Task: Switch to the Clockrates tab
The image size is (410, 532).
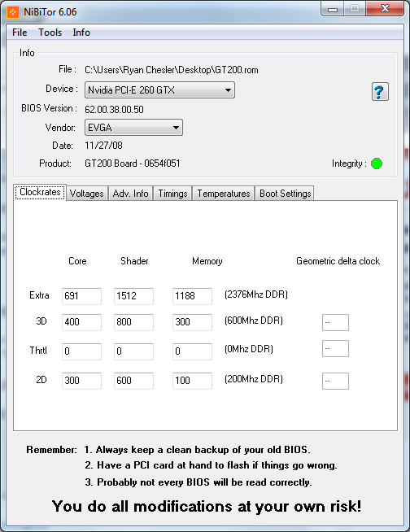Action: (x=40, y=192)
